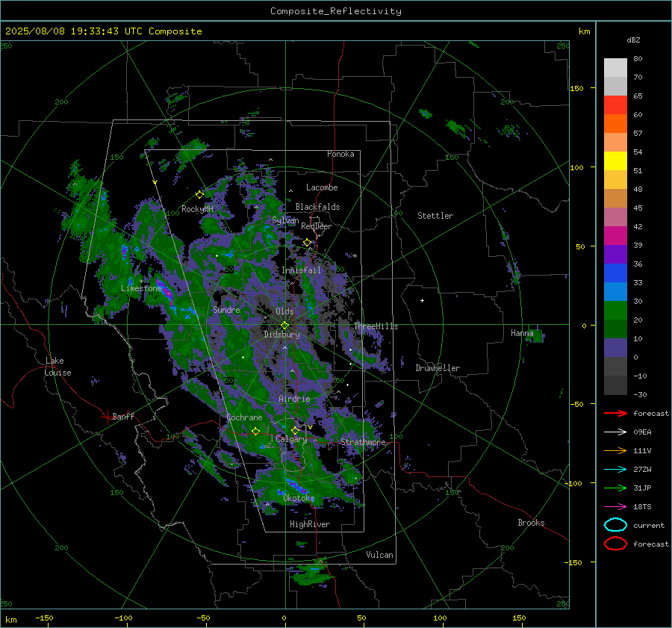
Task: Click the dBZ legend heading
Action: click(633, 40)
